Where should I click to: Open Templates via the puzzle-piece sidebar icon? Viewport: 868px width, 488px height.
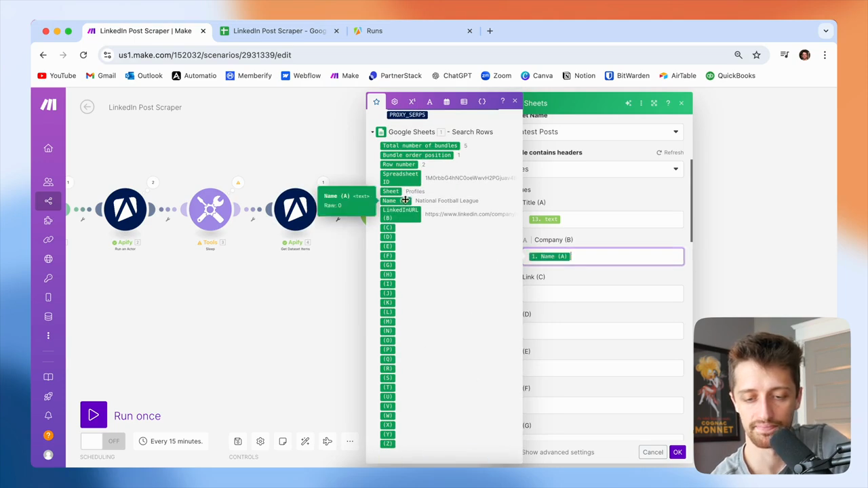48,220
